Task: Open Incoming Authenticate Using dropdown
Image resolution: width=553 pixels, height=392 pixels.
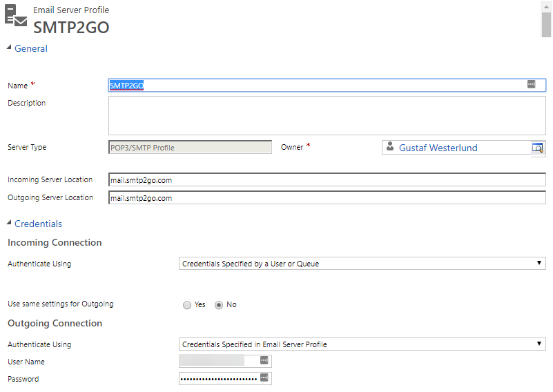Action: click(362, 264)
